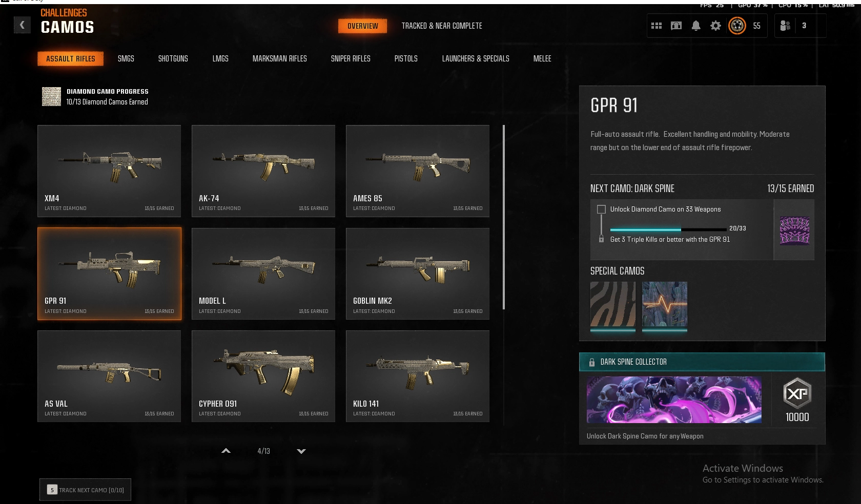Click the Dark Spine camo thumbnail
The height and width of the screenshot is (504, 861).
pyautogui.click(x=794, y=230)
